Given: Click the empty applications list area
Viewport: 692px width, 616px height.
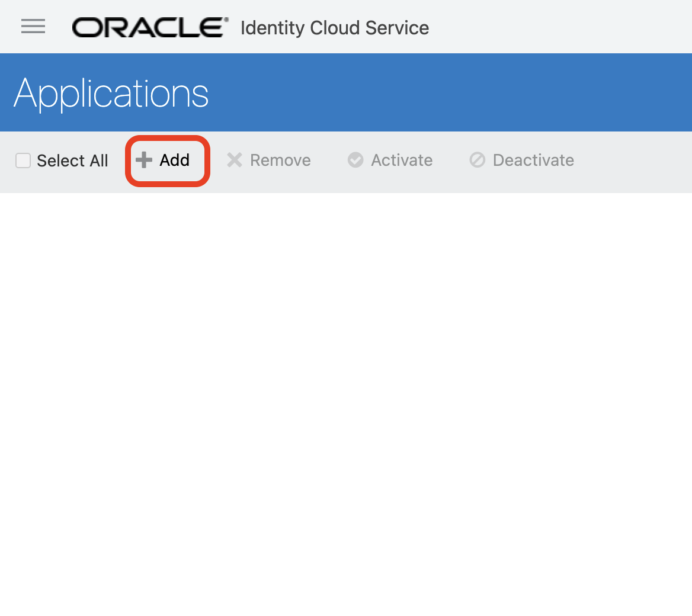Looking at the screenshot, I should [346, 403].
